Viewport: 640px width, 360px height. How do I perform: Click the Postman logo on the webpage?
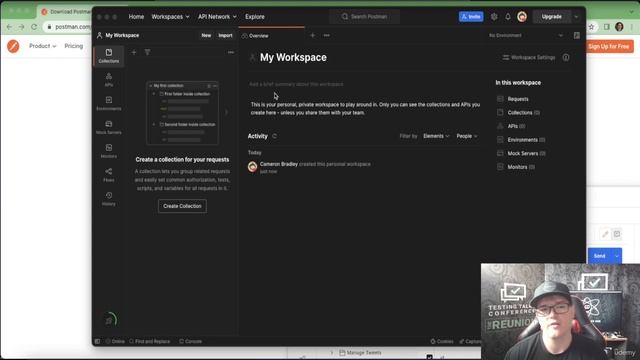click(x=13, y=46)
